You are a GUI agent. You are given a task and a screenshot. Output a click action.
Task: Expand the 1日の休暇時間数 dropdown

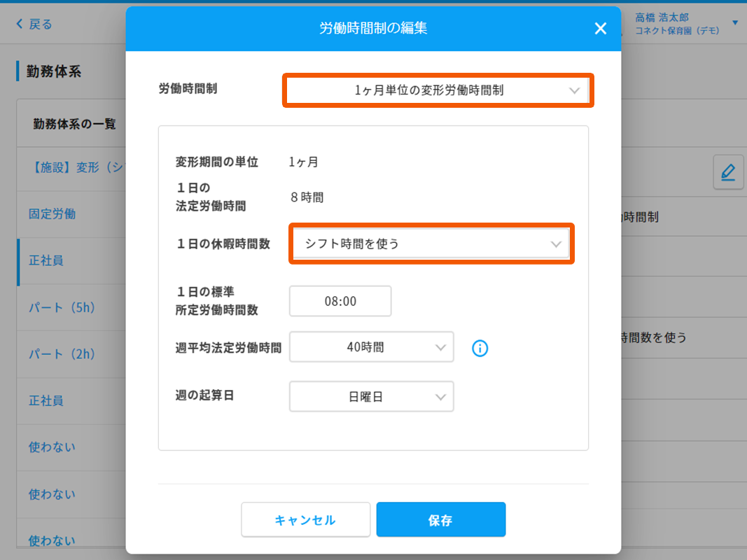coord(431,244)
